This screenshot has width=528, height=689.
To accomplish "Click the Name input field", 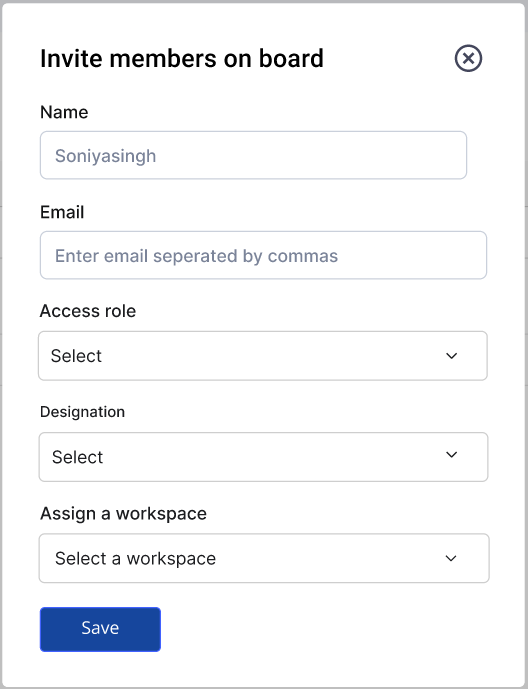I will [x=253, y=155].
